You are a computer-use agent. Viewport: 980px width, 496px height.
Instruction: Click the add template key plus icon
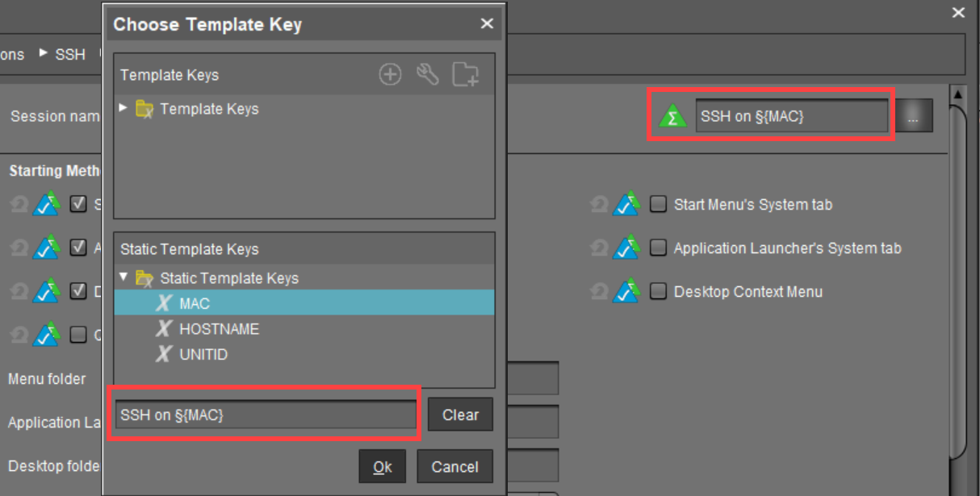[x=390, y=73]
